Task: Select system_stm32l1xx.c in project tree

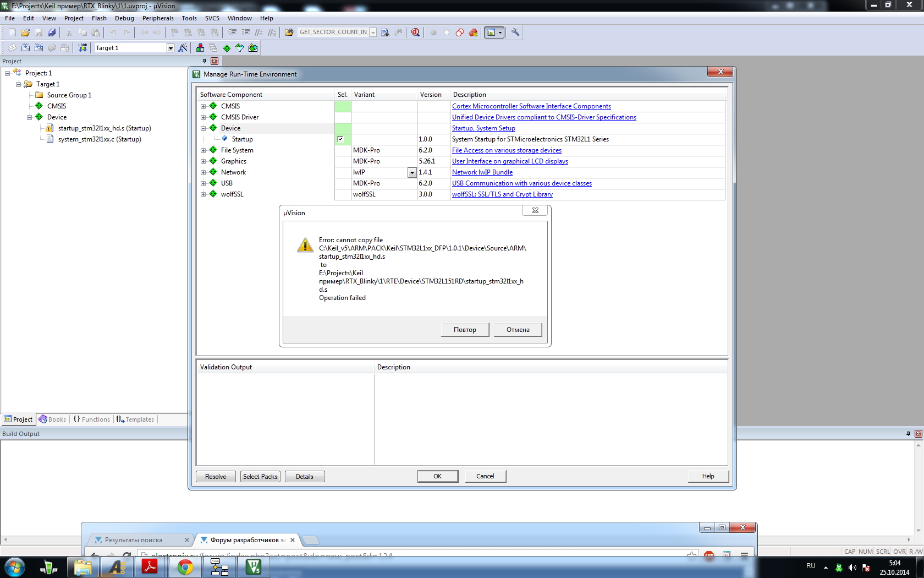Action: [x=100, y=139]
